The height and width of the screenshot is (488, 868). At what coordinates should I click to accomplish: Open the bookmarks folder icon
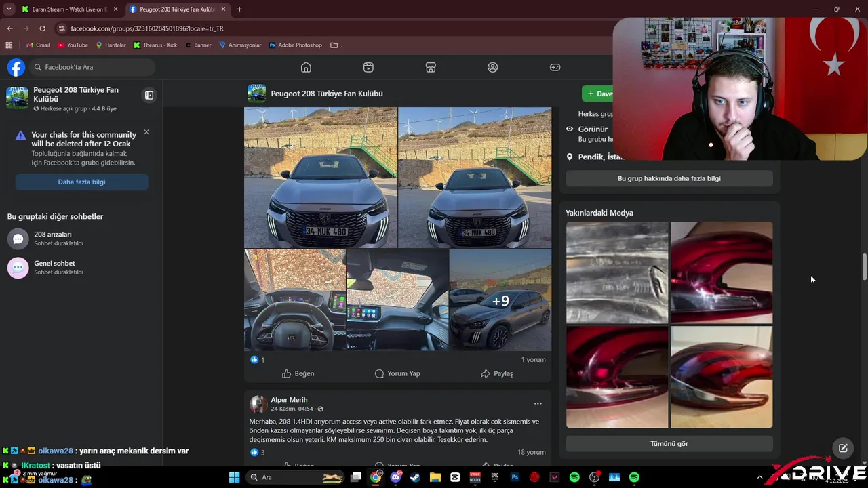(x=334, y=45)
